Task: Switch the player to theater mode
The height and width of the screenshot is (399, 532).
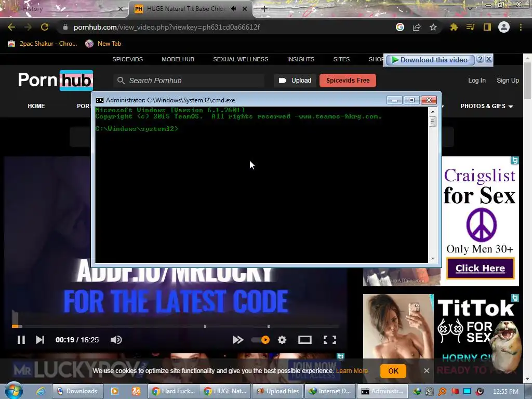Action: pyautogui.click(x=304, y=340)
